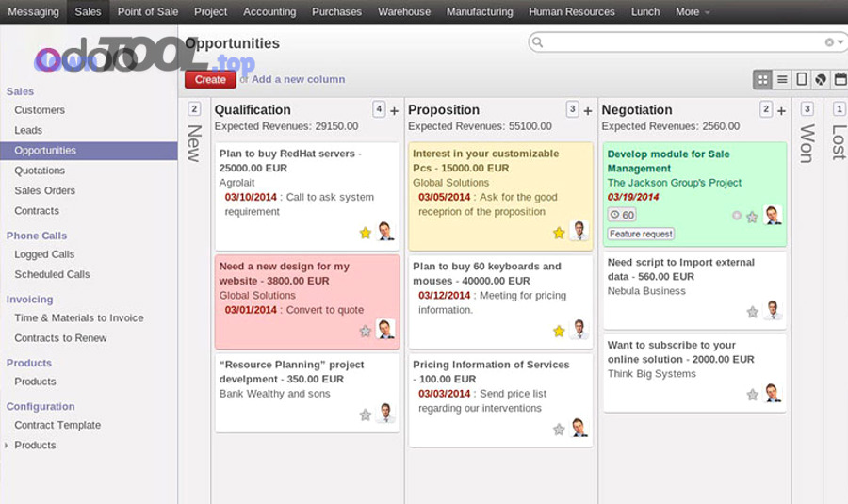Click the Feature request tag
This screenshot has width=848, height=504.
[641, 234]
